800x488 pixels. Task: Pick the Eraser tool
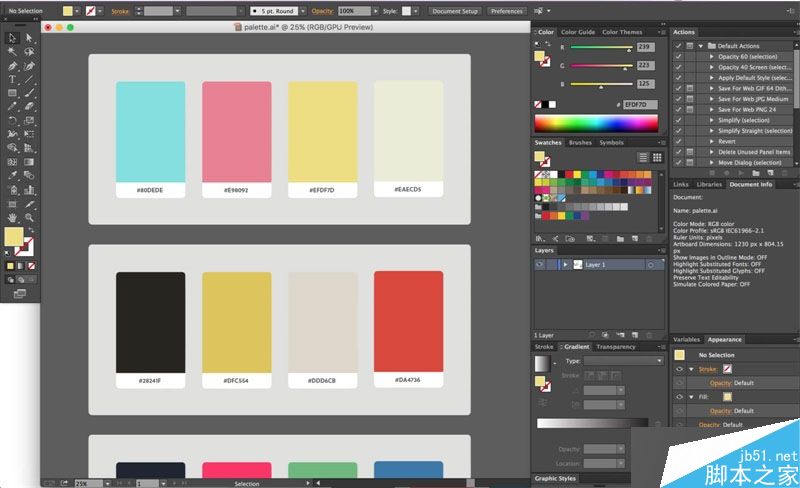(29, 106)
